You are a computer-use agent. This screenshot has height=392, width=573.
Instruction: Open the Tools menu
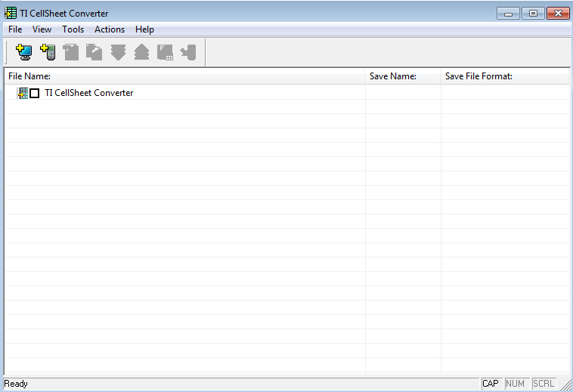pos(73,29)
